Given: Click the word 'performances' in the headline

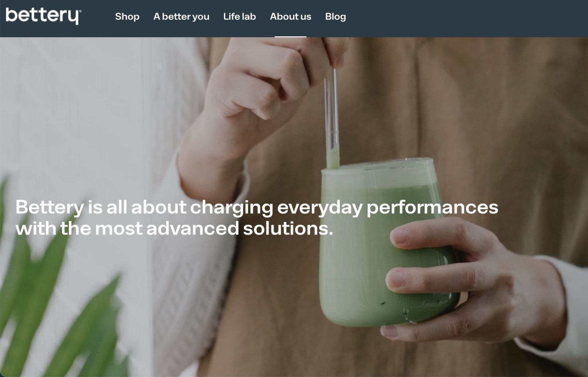Looking at the screenshot, I should coord(432,207).
